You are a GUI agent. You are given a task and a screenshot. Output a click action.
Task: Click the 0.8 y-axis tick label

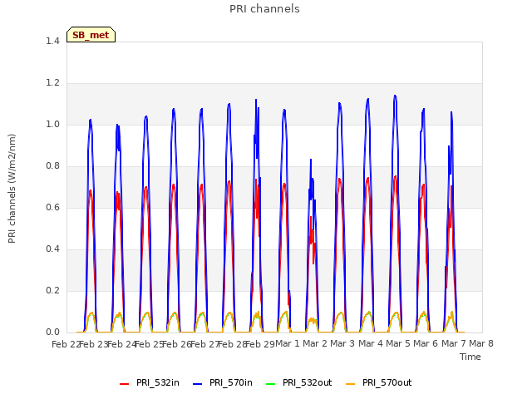[x=52, y=166]
